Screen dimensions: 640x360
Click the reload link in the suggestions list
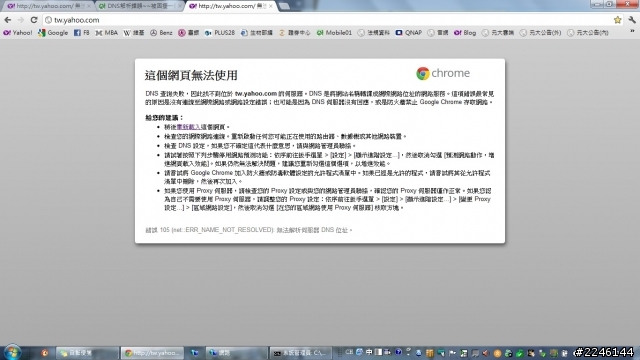tap(189, 127)
